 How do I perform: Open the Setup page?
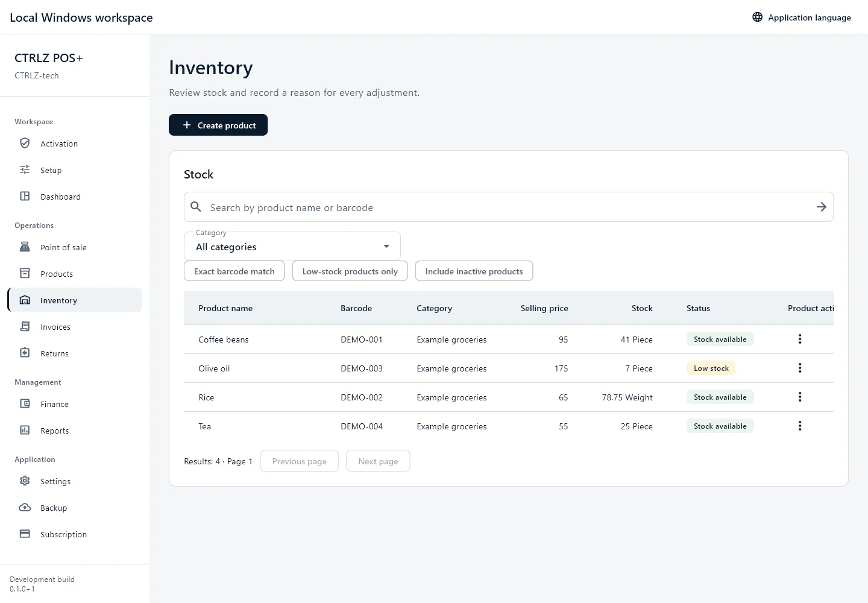(x=75, y=170)
